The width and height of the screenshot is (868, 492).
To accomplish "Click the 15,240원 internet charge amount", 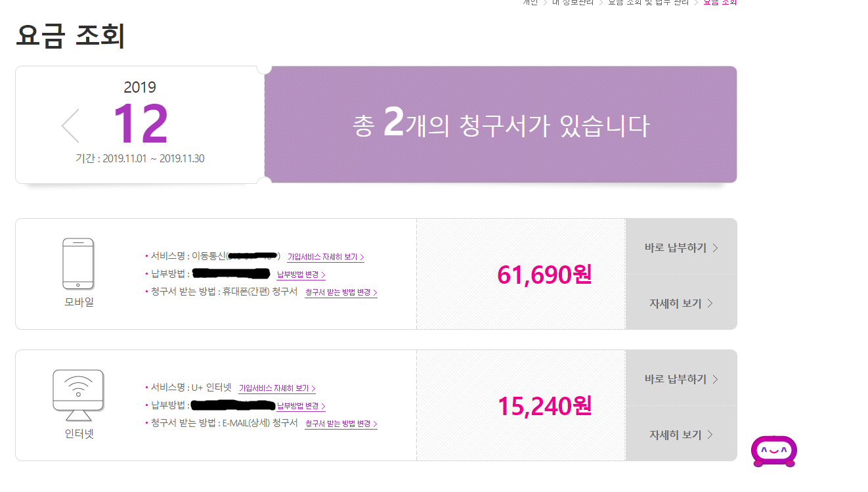I will coord(544,406).
